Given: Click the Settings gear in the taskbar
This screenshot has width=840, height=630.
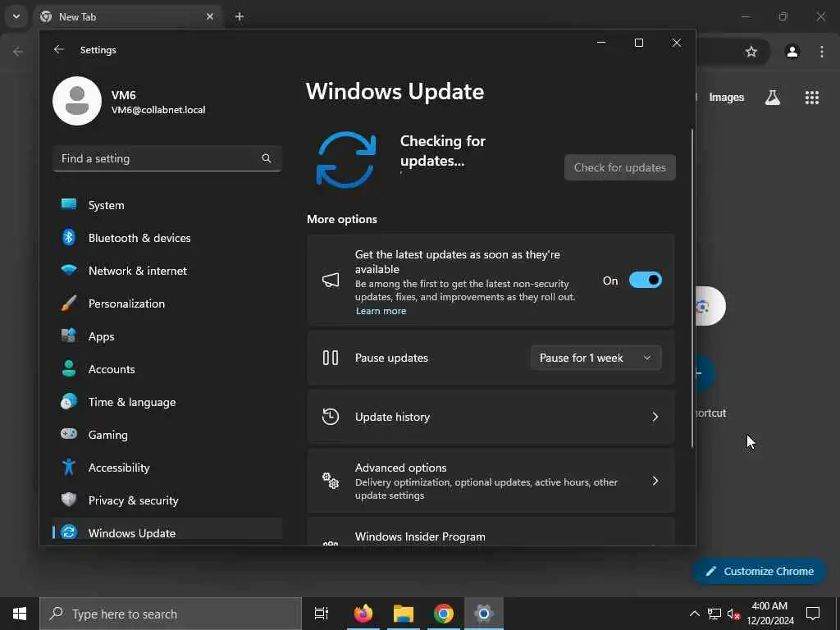Looking at the screenshot, I should [x=484, y=614].
